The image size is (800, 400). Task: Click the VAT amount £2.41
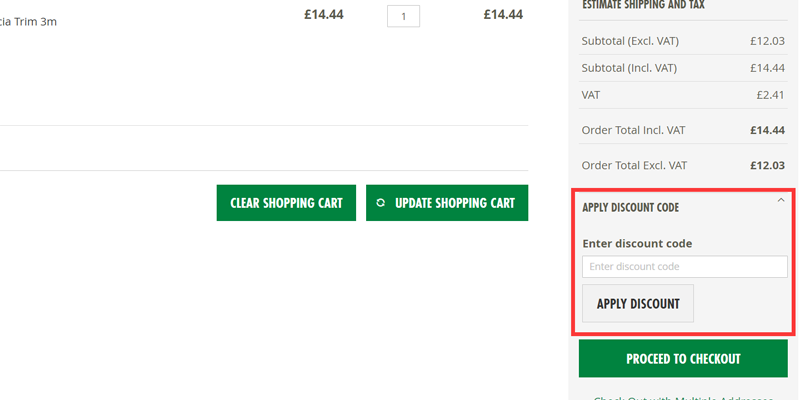click(x=770, y=95)
